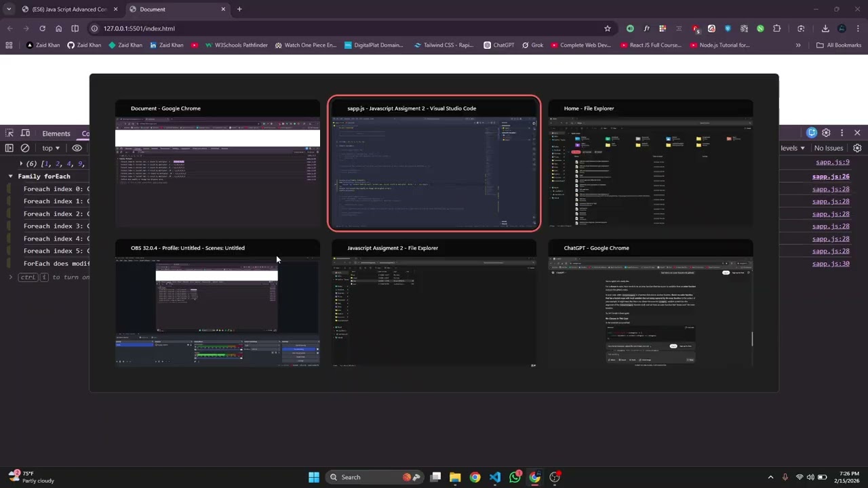Open the weather widget showing 75°F

[31, 477]
